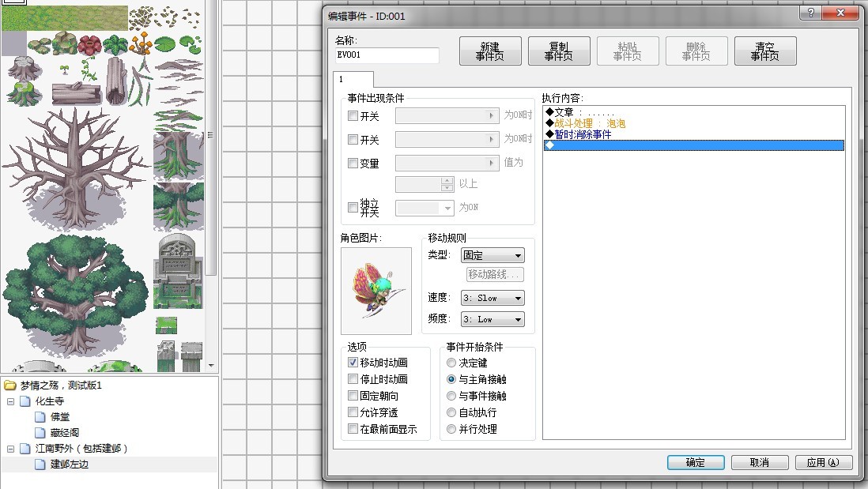Click the map icon beside 佛堂
Screen dimensions: 868x489
40,416
